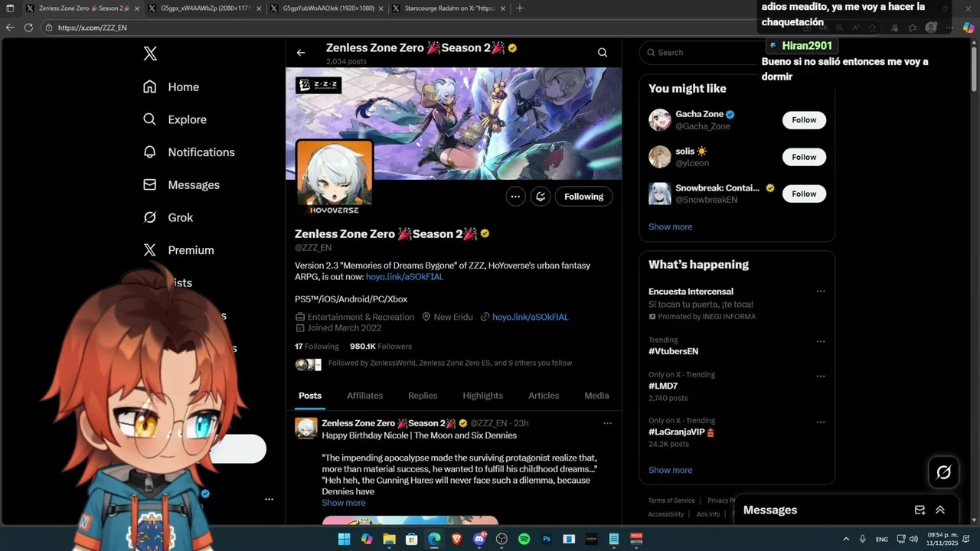Open a new browser tab
The width and height of the screenshot is (980, 551).
(x=520, y=8)
